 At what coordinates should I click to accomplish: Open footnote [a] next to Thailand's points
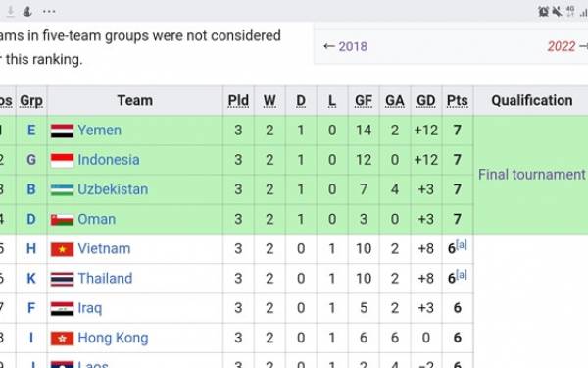click(x=462, y=275)
